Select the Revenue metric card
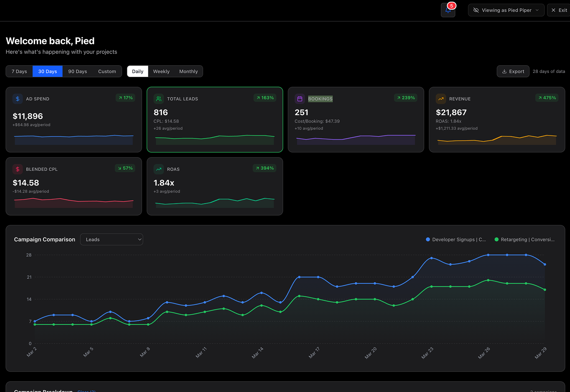 pyautogui.click(x=496, y=119)
